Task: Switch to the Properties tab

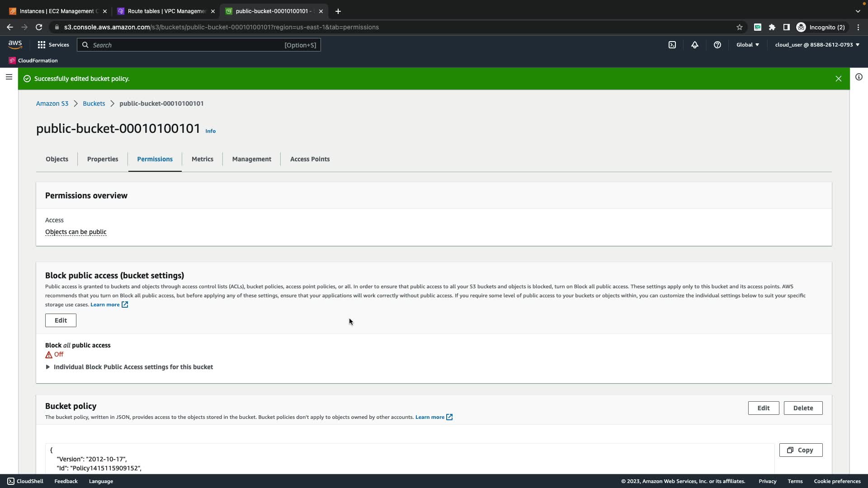Action: (x=103, y=159)
